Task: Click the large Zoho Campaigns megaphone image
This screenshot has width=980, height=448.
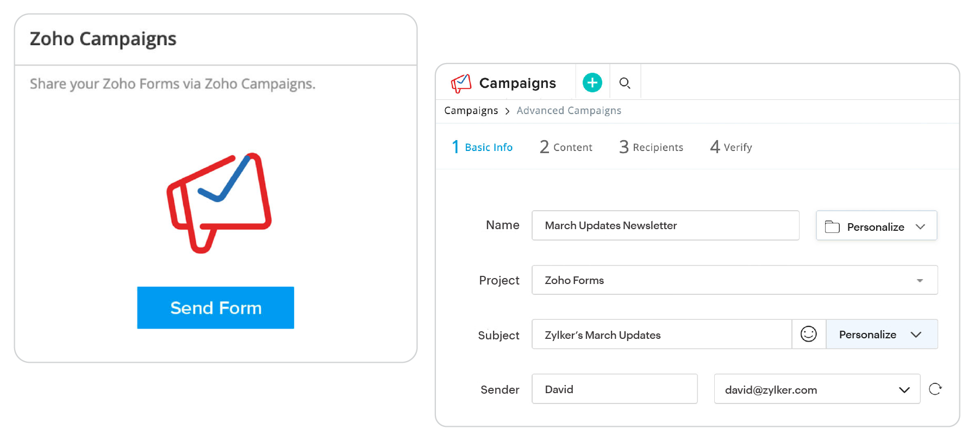Action: pos(219,202)
